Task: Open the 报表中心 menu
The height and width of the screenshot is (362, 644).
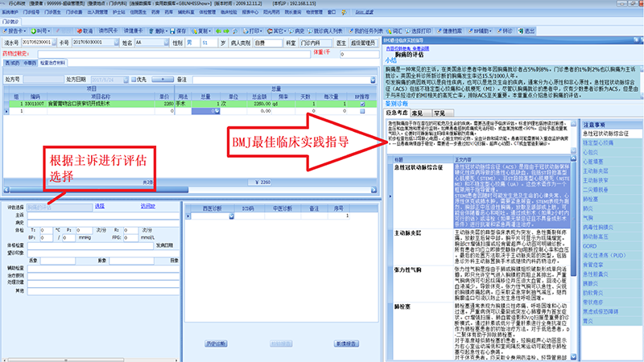Action: coord(250,12)
